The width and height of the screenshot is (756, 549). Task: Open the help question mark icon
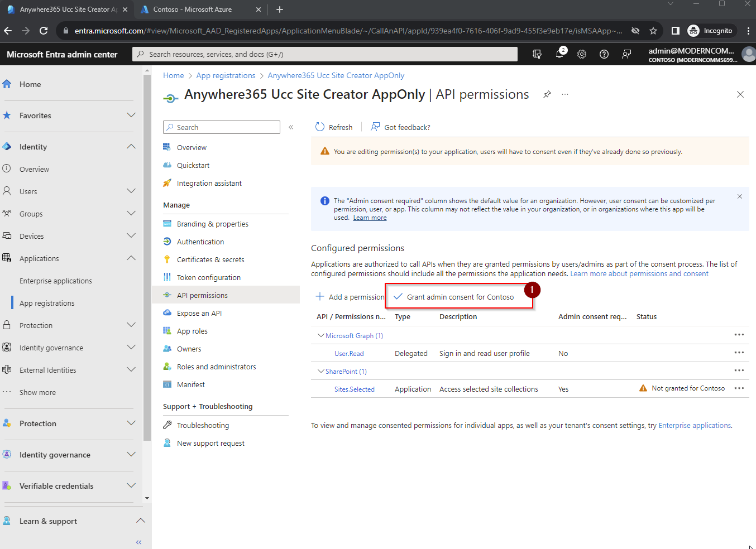[x=604, y=54]
